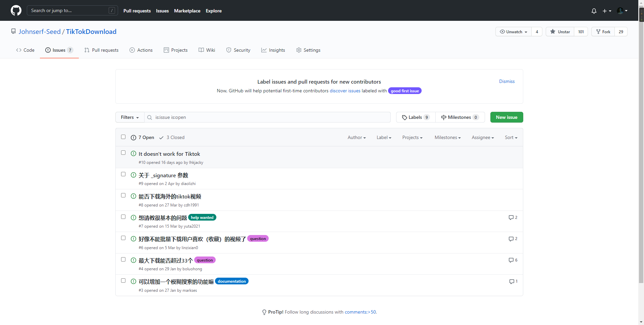Create a New issue
The image size is (644, 325).
tap(506, 117)
